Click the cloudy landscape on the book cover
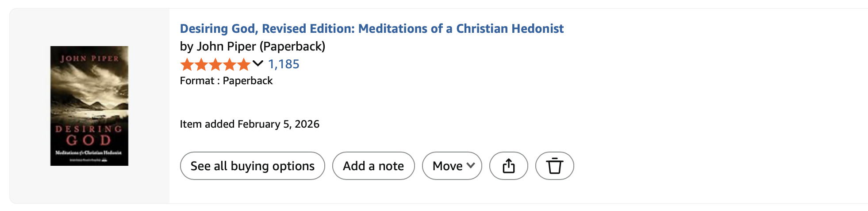868x211 pixels. click(x=89, y=89)
